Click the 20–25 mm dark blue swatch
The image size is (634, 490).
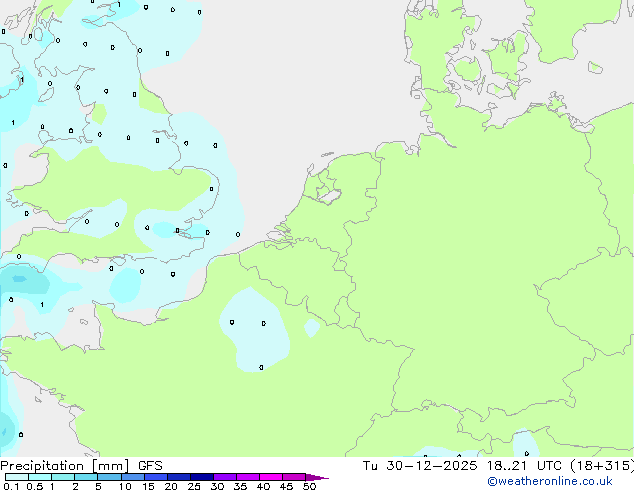(179, 477)
